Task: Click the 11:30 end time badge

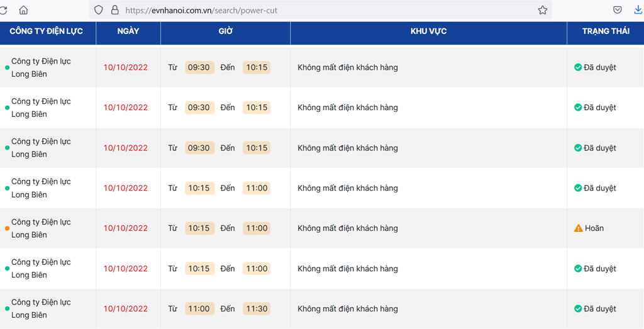Action: click(x=257, y=308)
